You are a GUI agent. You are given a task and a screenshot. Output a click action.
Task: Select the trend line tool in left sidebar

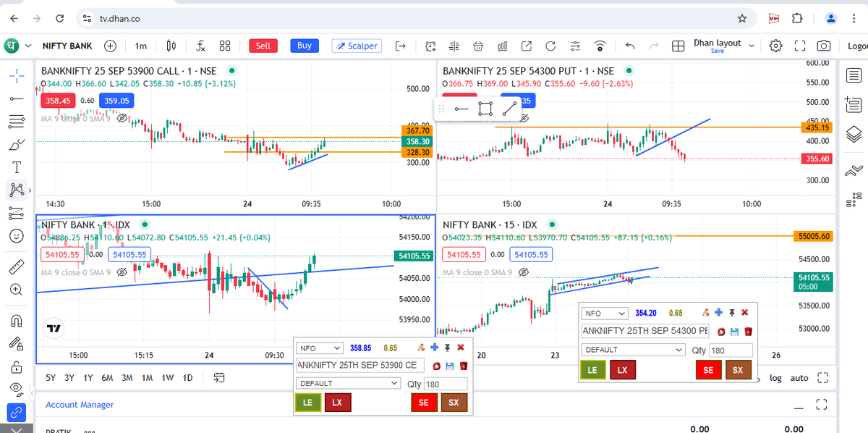pyautogui.click(x=17, y=98)
